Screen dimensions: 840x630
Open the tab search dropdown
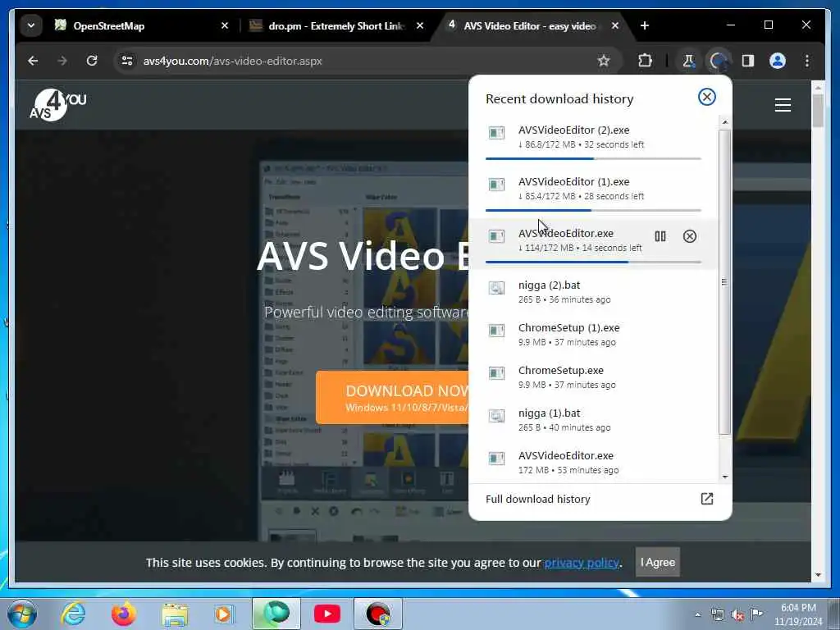pos(31,25)
